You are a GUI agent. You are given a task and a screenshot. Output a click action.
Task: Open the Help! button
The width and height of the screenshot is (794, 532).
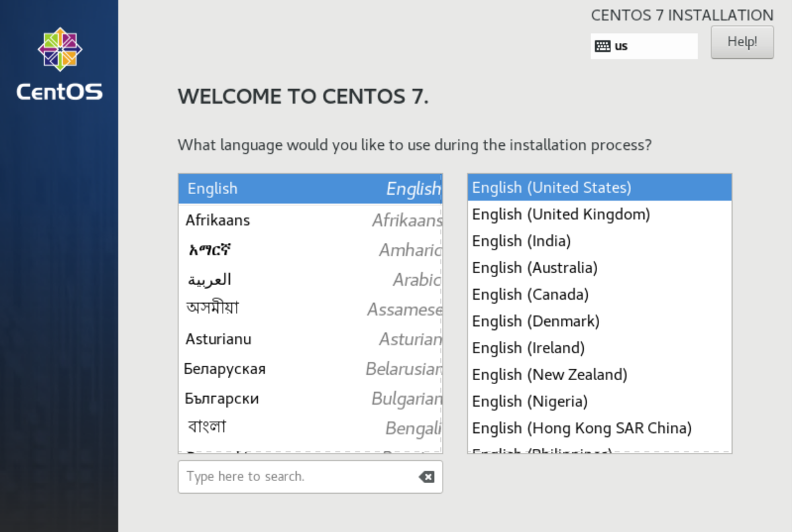pos(742,42)
